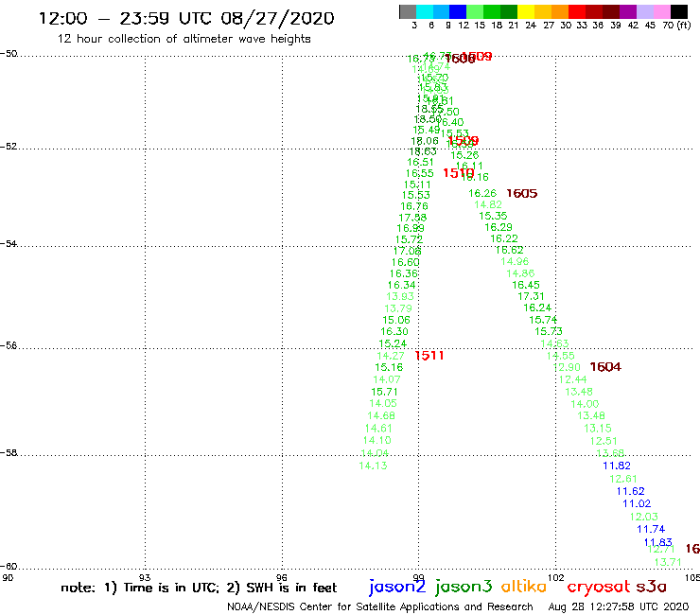Image resolution: width=700 pixels, height=615 pixels.
Task: Click the red time stamp 1511
Action: (429, 356)
